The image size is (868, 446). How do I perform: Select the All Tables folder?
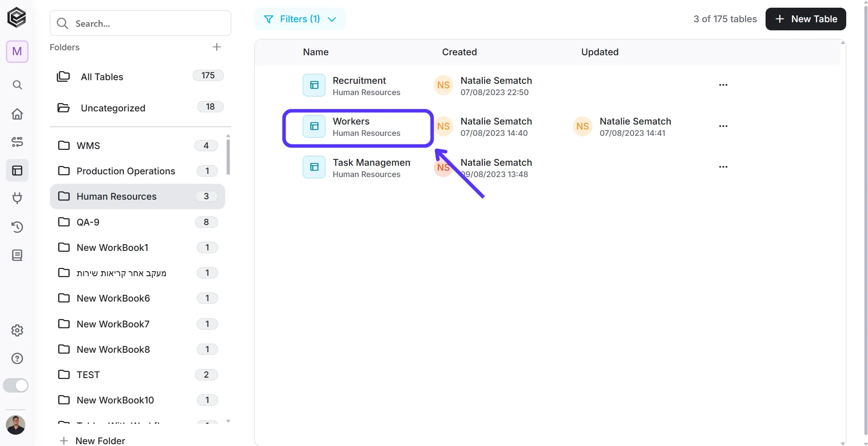tap(140, 77)
